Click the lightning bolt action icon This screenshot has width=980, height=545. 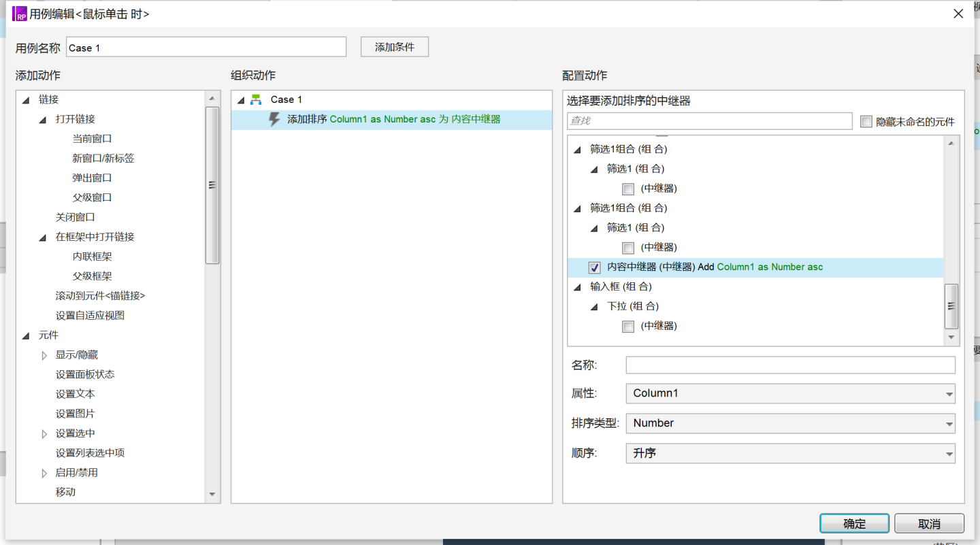[x=274, y=120]
